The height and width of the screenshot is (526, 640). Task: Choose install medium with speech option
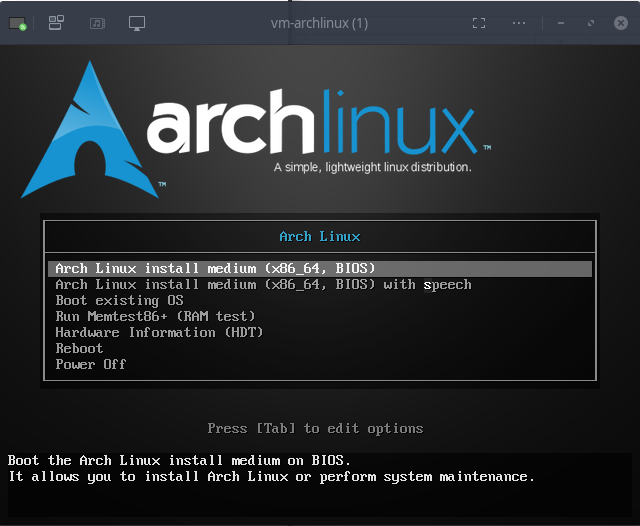click(263, 285)
